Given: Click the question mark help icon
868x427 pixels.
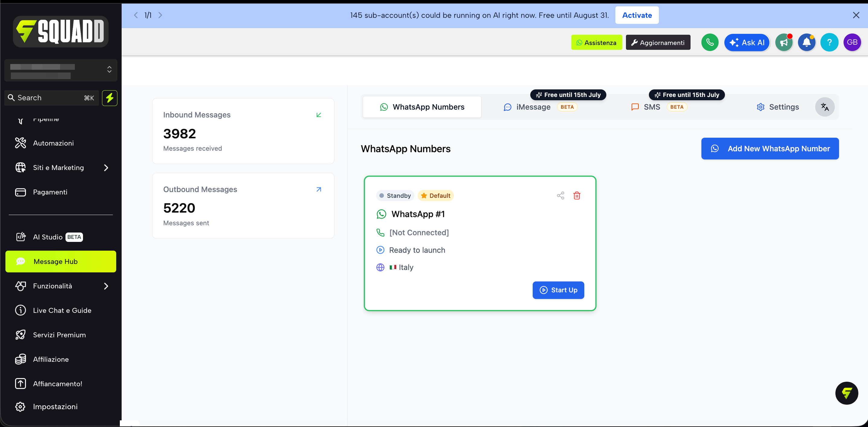Looking at the screenshot, I should tap(829, 43).
